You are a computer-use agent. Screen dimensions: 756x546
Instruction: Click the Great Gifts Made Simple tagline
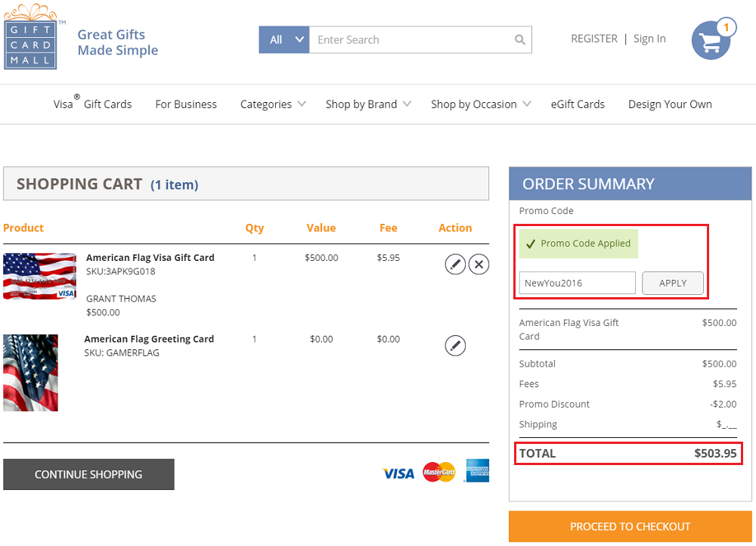[118, 42]
